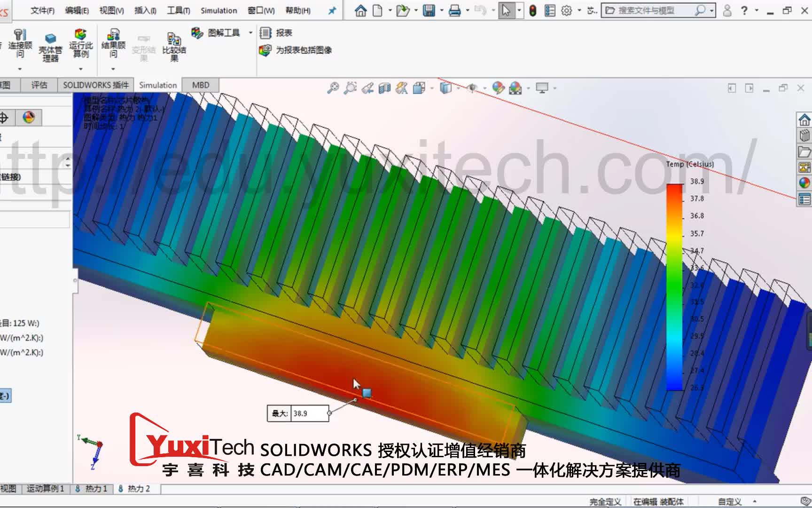Toggle the View Orientation cube display
The width and height of the screenshot is (812, 508).
(x=418, y=88)
